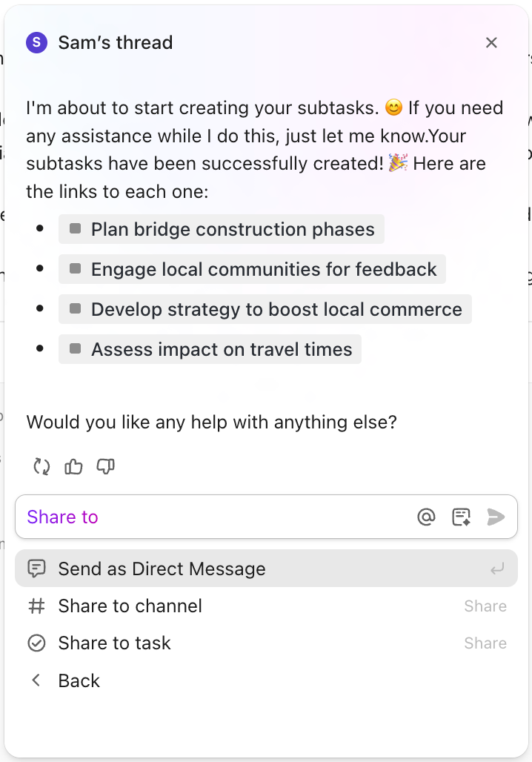Click the Back chevron at the bottom
532x762 pixels.
36,680
